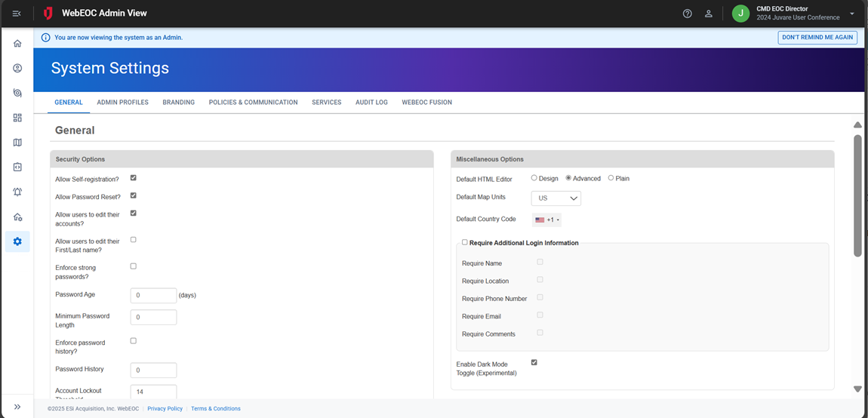
Task: Enable Enforce strong passwords checkbox
Action: point(134,266)
